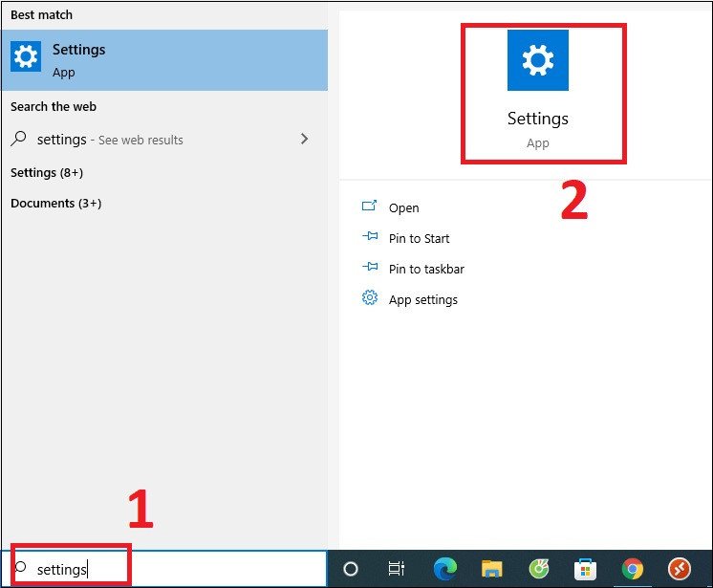Click the gear icon beside App settings
713x588 pixels.
click(x=369, y=298)
